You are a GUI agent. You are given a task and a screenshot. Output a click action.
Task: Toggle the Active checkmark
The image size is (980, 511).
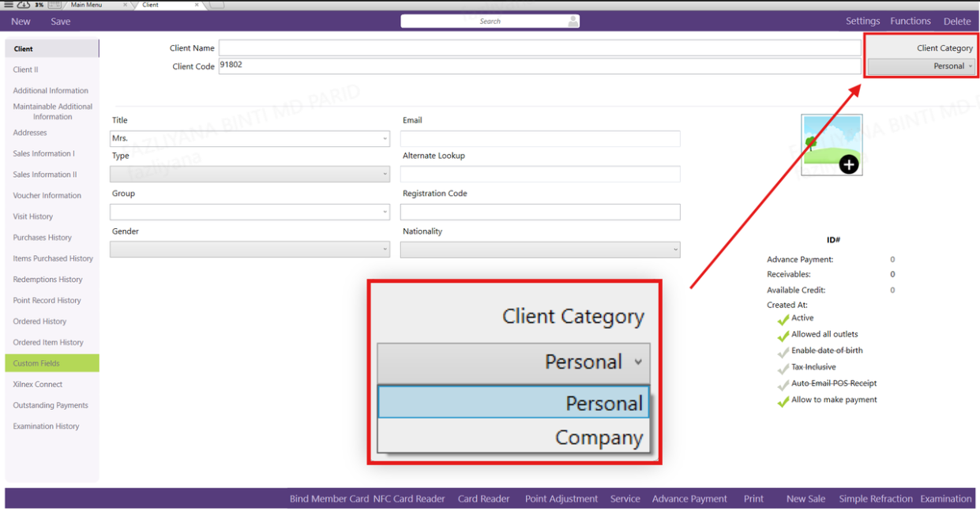pyautogui.click(x=783, y=319)
